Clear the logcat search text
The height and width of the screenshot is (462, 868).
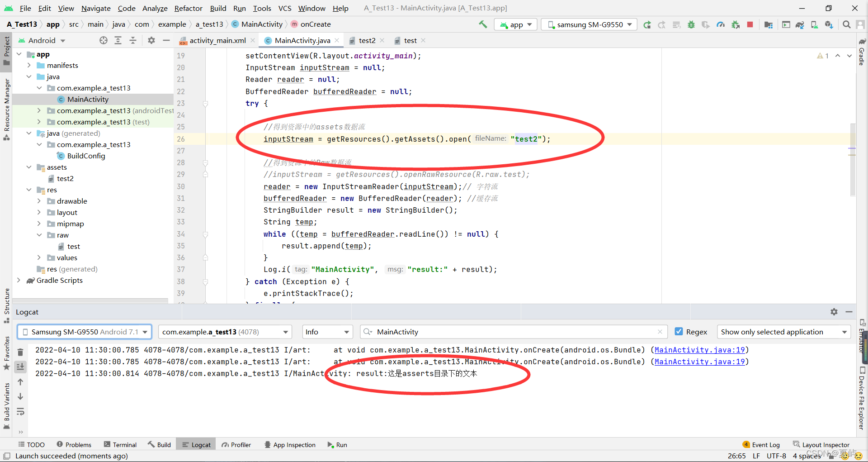click(660, 332)
